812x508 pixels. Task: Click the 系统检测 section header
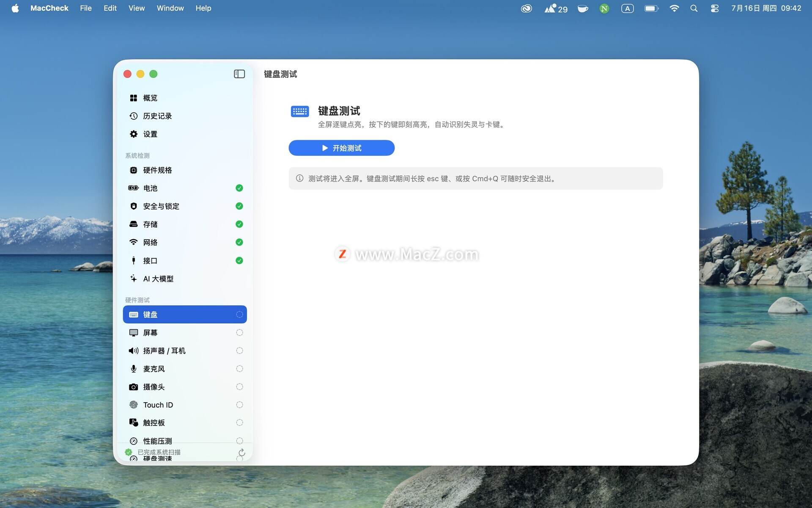click(x=137, y=156)
